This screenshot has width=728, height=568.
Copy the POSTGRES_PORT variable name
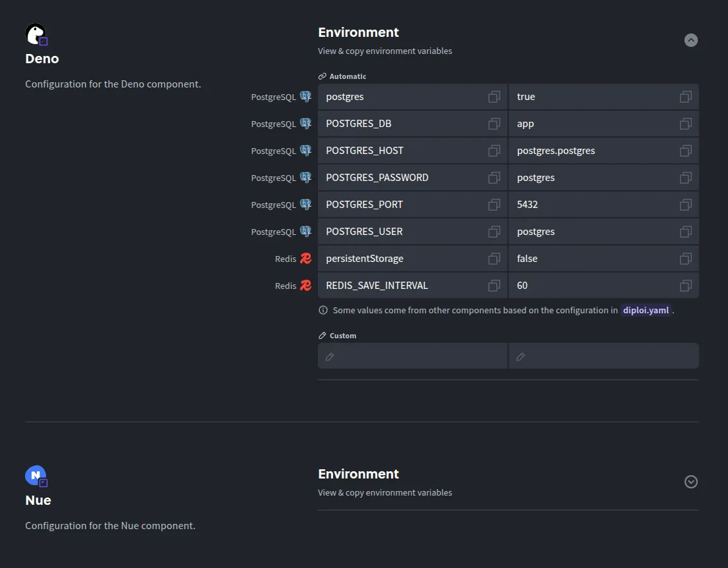[x=494, y=204]
